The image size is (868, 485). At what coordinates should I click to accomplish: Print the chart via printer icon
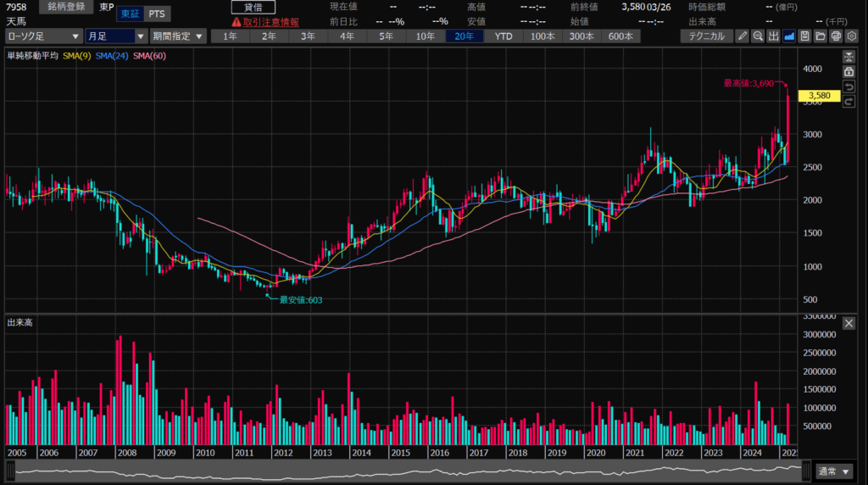[x=835, y=36]
